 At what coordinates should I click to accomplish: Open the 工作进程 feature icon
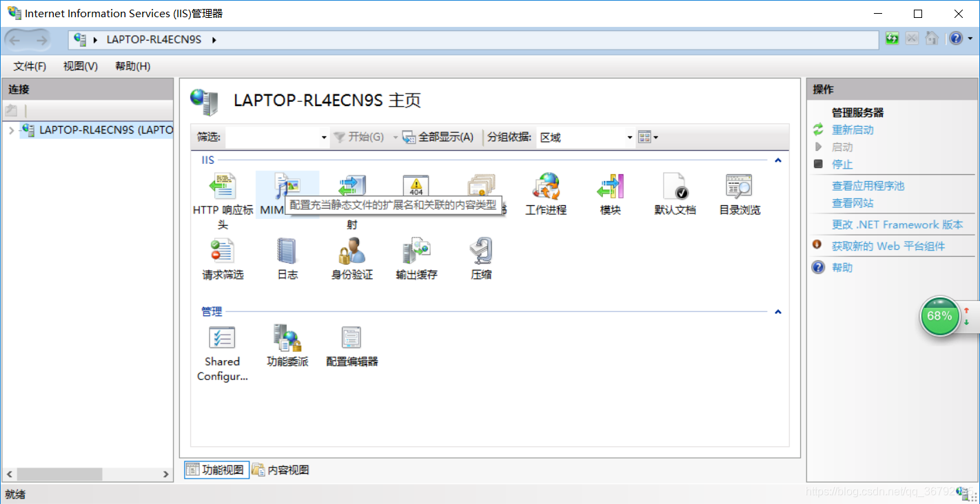pyautogui.click(x=546, y=187)
